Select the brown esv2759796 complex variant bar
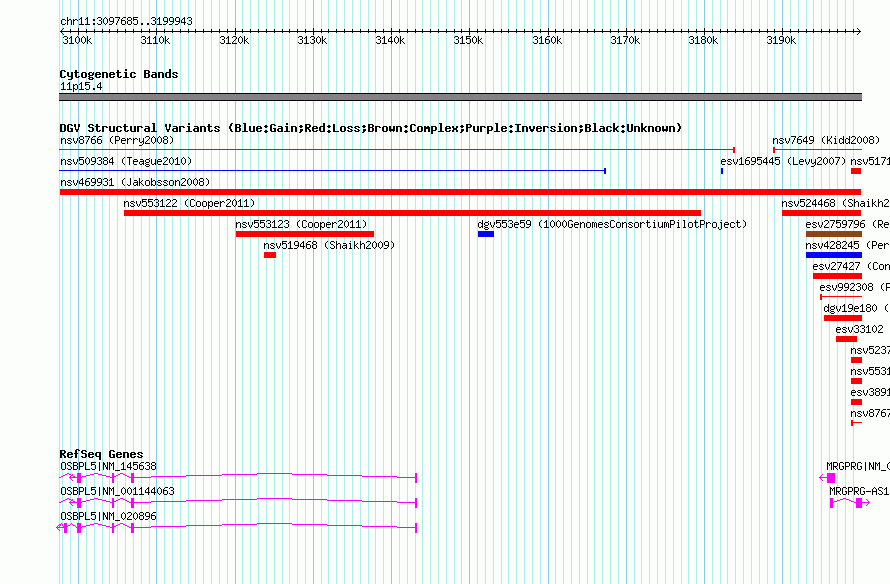The width and height of the screenshot is (890, 584). click(x=834, y=234)
